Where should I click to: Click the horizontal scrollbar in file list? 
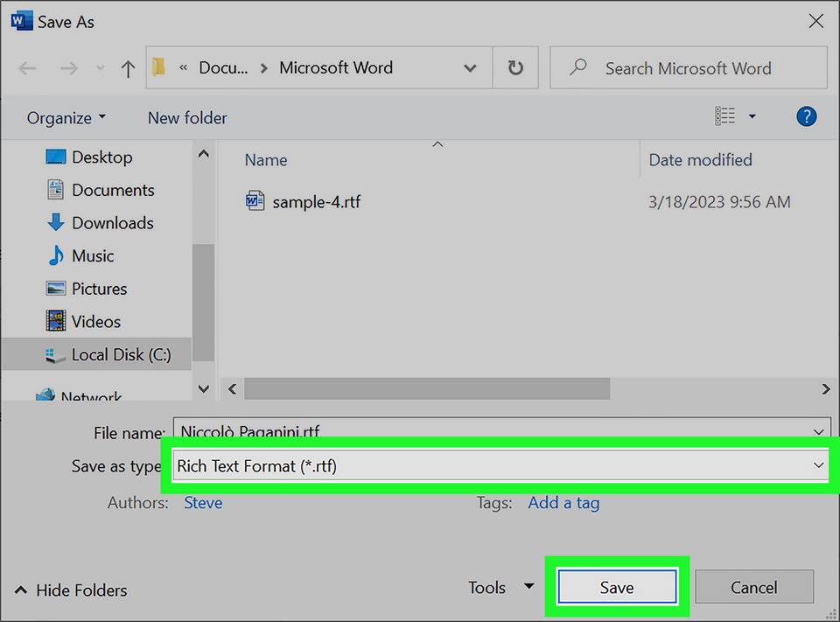point(426,388)
